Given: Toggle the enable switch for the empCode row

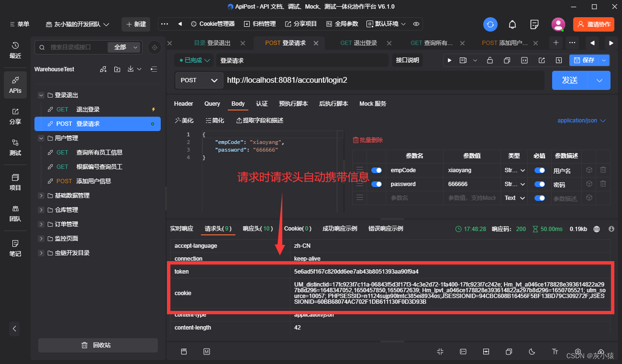Looking at the screenshot, I should click(377, 170).
